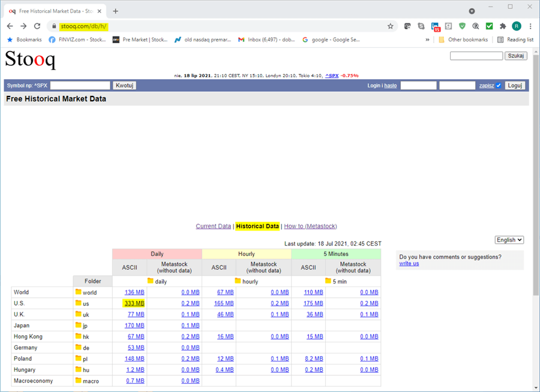The image size is (540, 392).
Task: Switch to the Current Data tab
Action: click(x=213, y=226)
